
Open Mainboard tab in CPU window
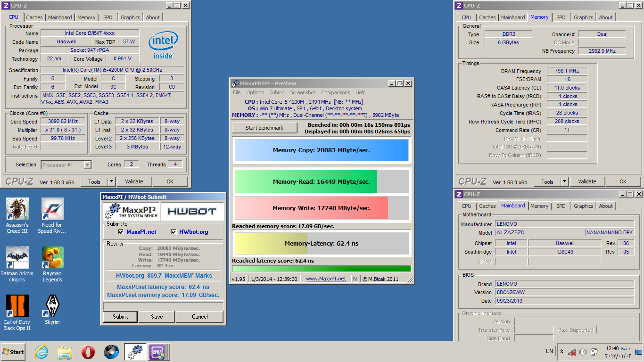[x=60, y=17]
